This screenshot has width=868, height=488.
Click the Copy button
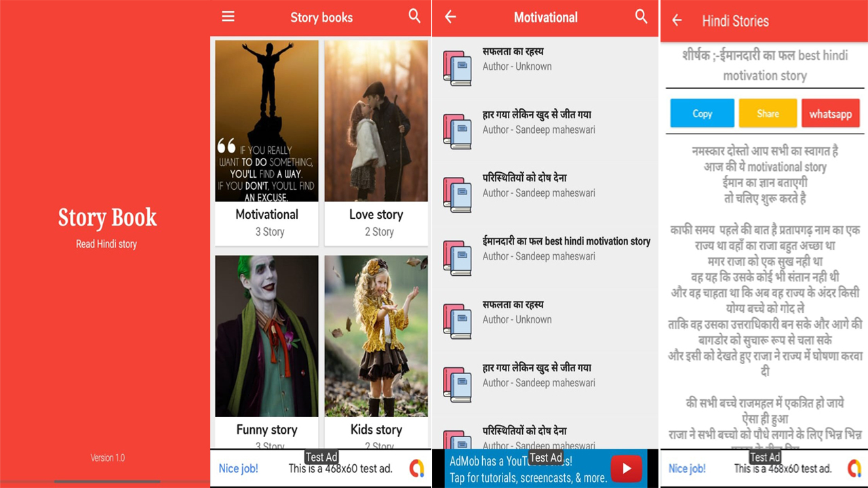(702, 113)
